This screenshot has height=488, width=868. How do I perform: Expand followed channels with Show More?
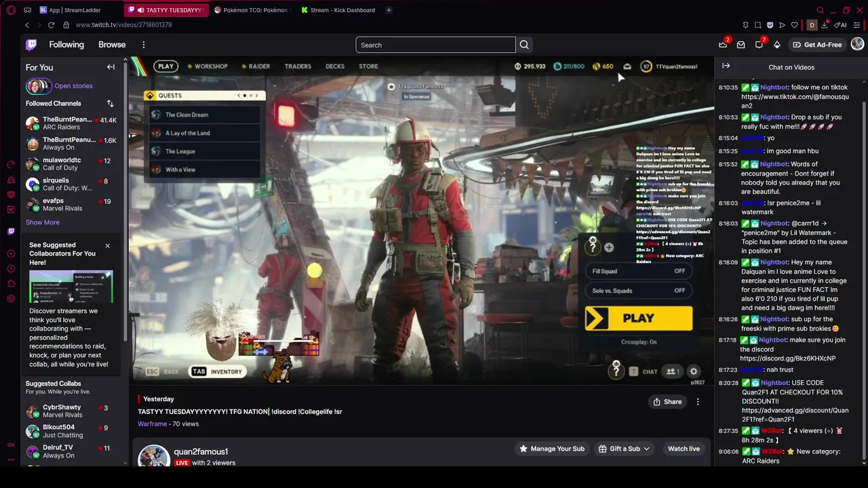43,222
